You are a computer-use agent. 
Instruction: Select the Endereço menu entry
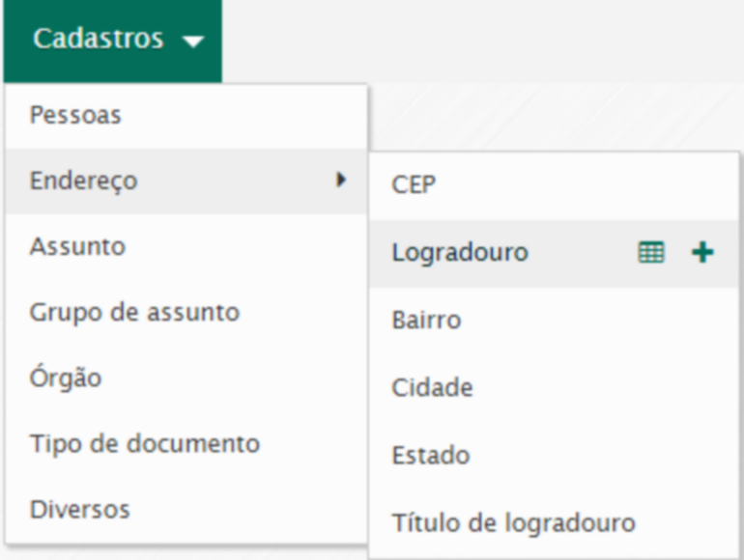click(x=84, y=181)
